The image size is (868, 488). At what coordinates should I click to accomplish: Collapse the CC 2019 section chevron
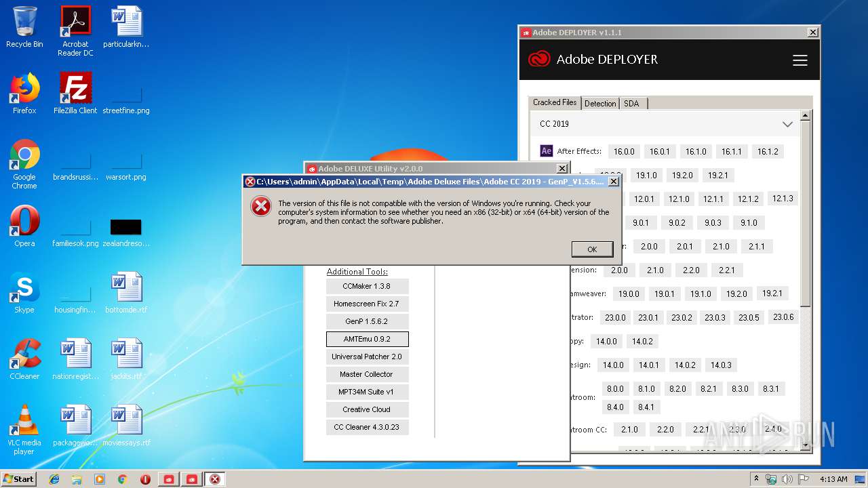[x=787, y=125]
